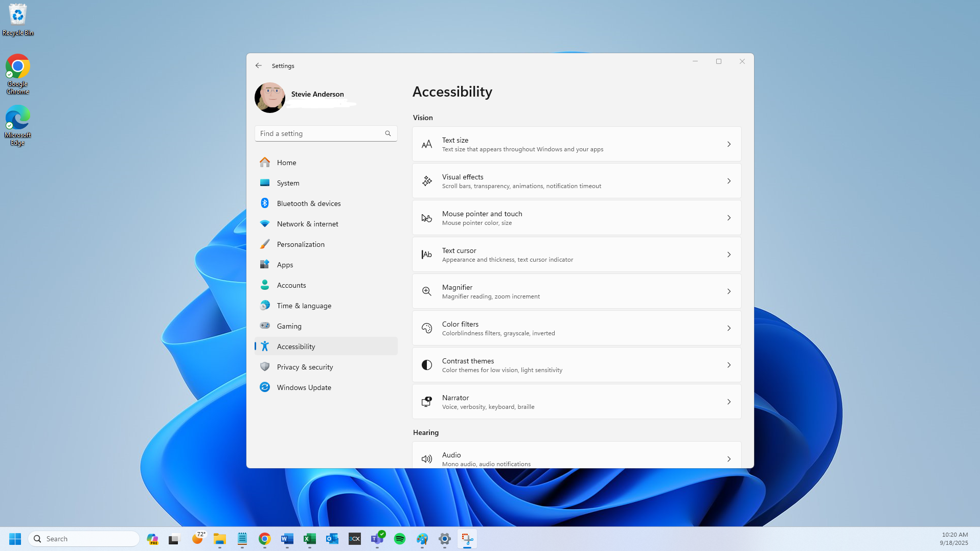
Task: Expand Text size settings chevron
Action: [x=729, y=144]
